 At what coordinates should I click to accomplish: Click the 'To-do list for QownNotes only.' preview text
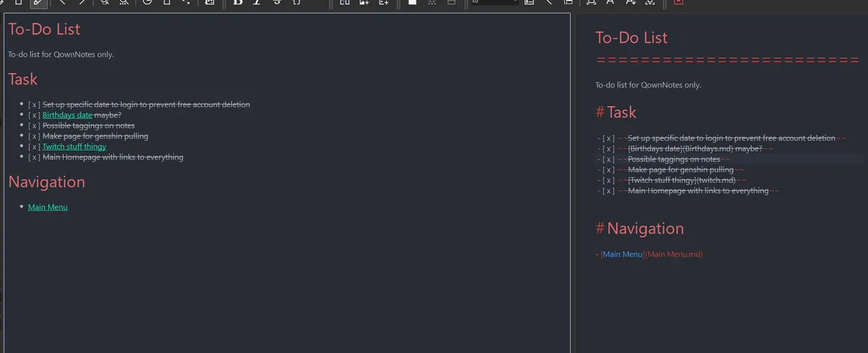click(x=61, y=54)
